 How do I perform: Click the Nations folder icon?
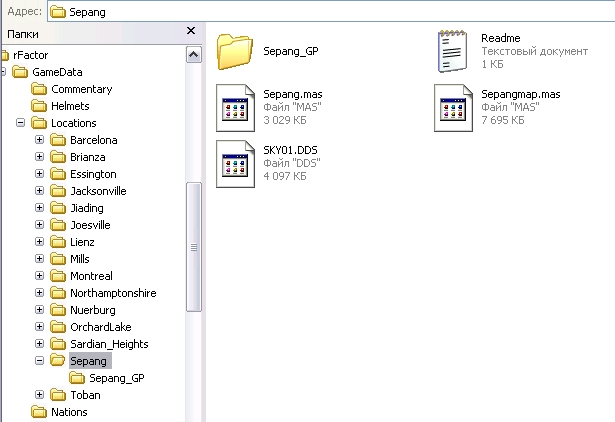(39, 412)
